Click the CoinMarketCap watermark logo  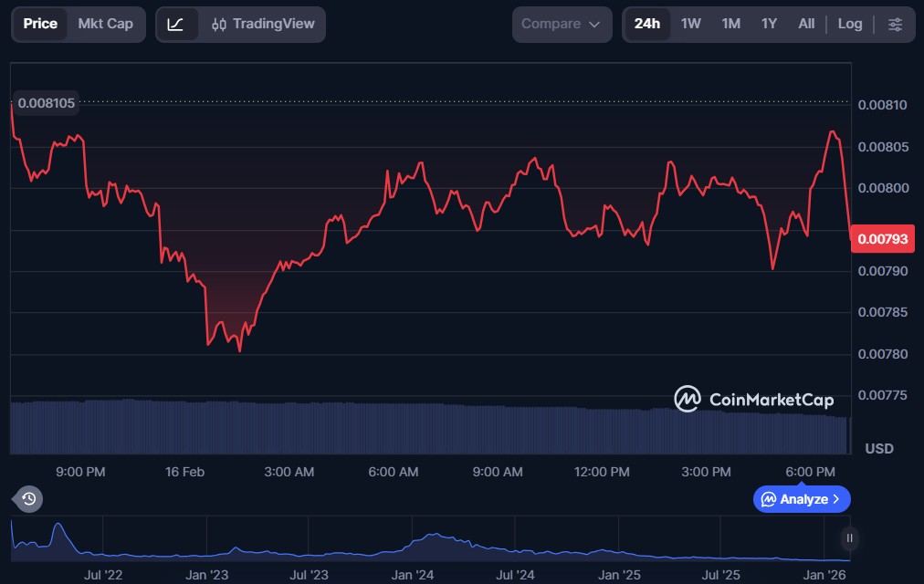[753, 399]
